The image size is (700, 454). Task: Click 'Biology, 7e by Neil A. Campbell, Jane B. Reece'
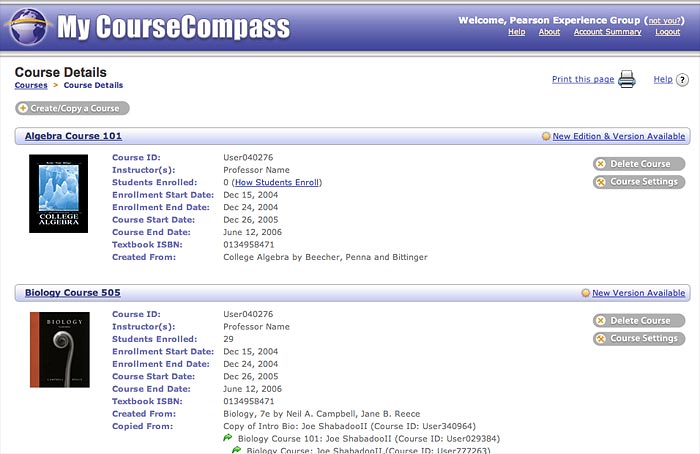pyautogui.click(x=321, y=414)
